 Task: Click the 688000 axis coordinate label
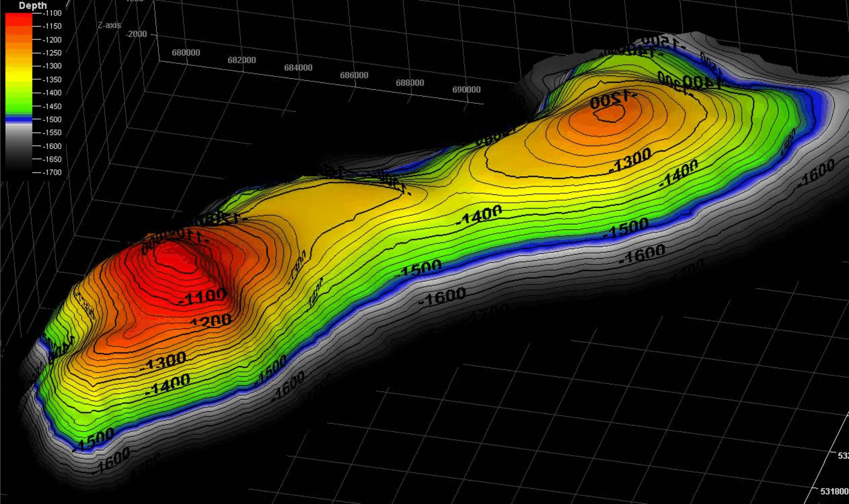410,83
